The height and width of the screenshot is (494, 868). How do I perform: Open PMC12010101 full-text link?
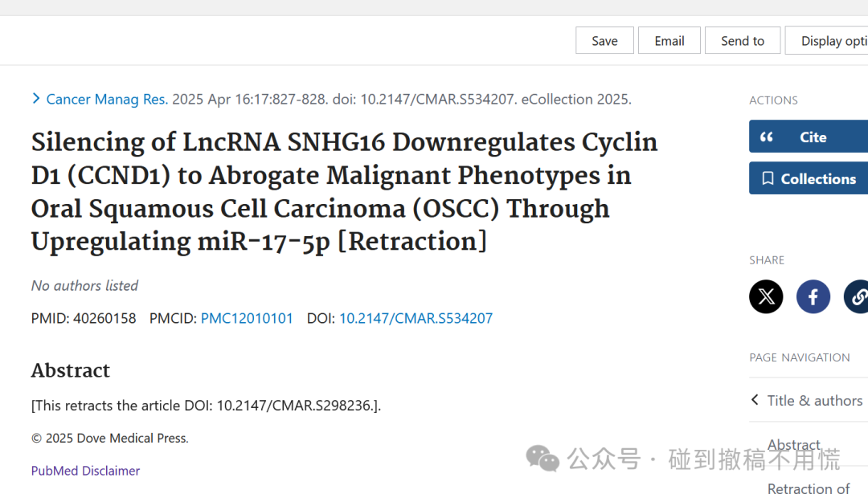coord(247,318)
